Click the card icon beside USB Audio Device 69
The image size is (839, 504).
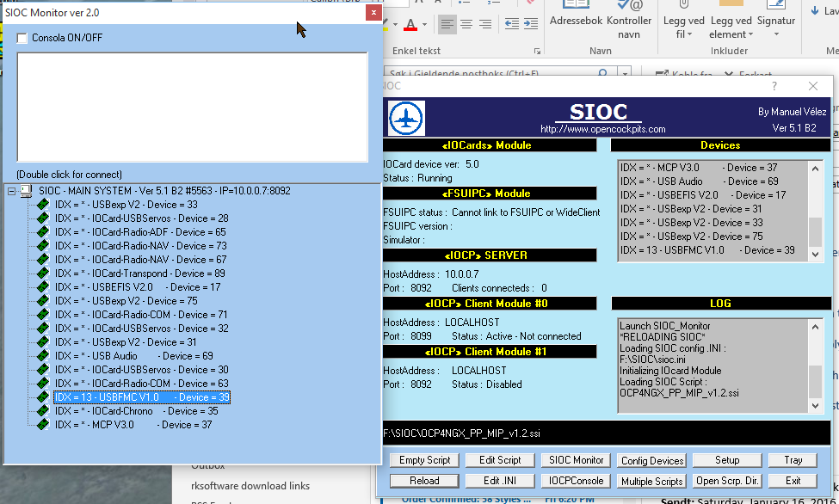click(x=42, y=356)
